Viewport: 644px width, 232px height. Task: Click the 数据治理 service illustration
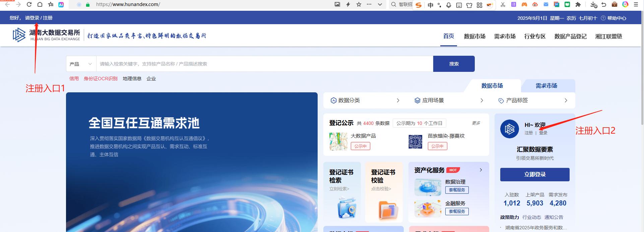pyautogui.click(x=428, y=187)
